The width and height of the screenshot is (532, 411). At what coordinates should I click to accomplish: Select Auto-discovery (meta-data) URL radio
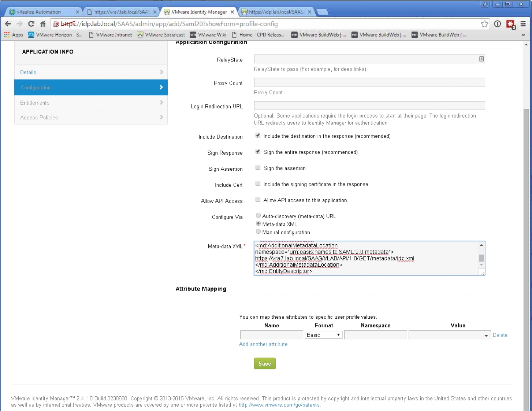pos(258,215)
